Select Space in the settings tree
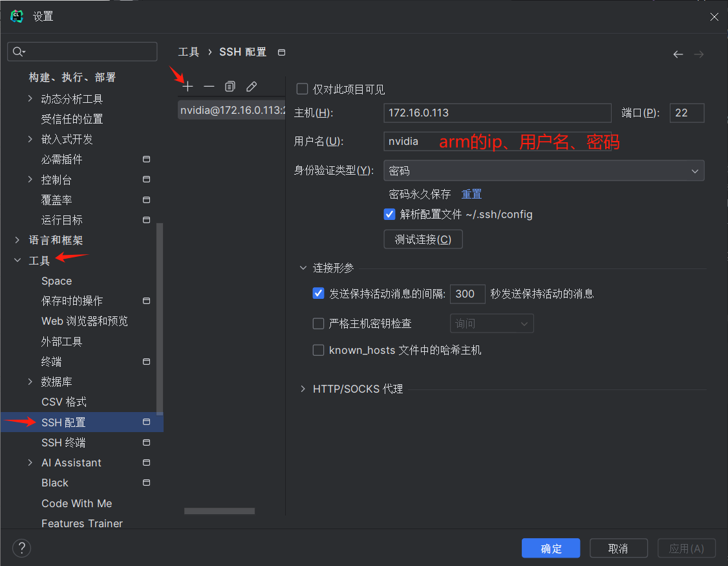The image size is (728, 566). tap(57, 281)
